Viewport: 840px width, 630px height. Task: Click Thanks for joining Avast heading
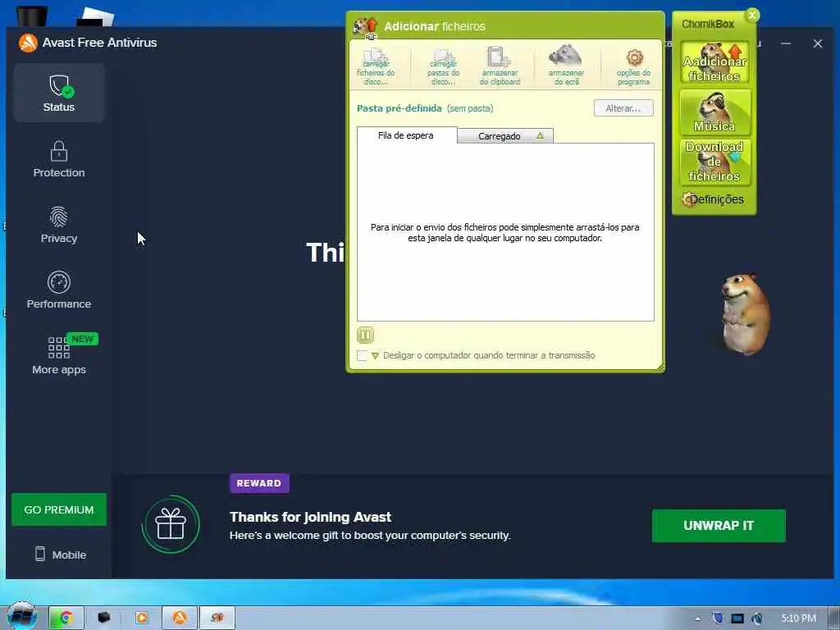click(310, 517)
